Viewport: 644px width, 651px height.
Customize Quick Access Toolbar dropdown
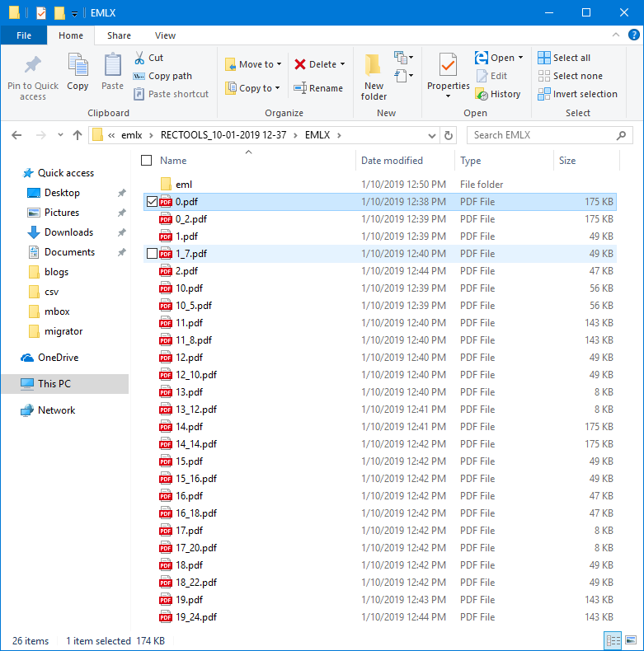pyautogui.click(x=74, y=14)
